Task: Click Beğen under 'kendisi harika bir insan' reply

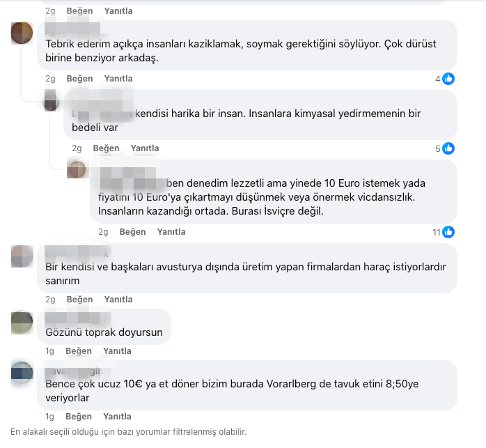Action: [x=106, y=148]
